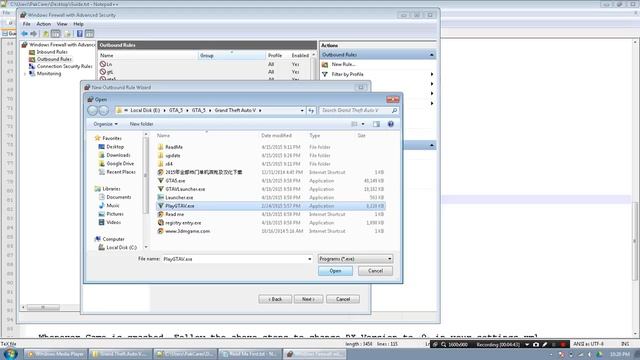Open the File menu in firewall window
640x360 pixels.
pos(27,24)
